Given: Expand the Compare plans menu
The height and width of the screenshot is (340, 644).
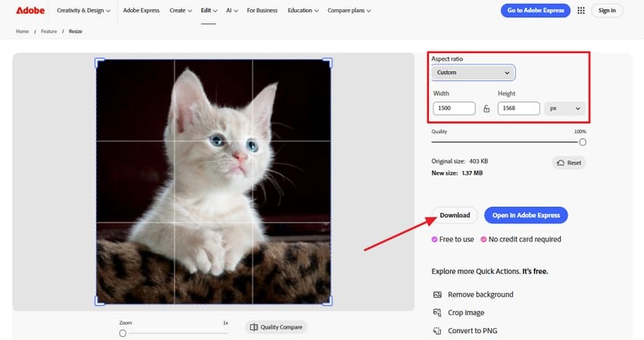Looking at the screenshot, I should (349, 11).
